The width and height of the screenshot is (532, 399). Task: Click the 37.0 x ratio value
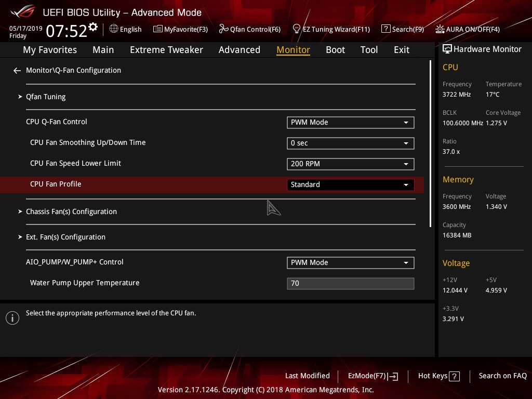[451, 152]
